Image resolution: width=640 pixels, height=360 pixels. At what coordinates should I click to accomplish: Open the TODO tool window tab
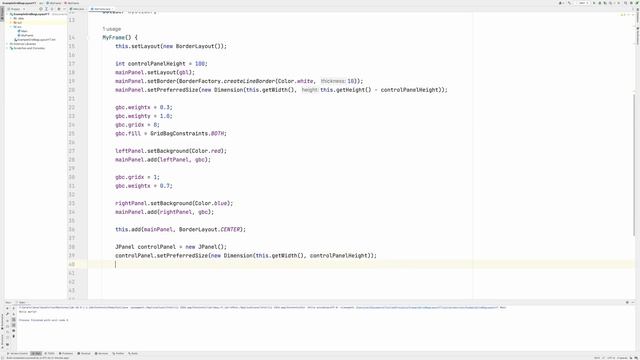[x=49, y=353]
